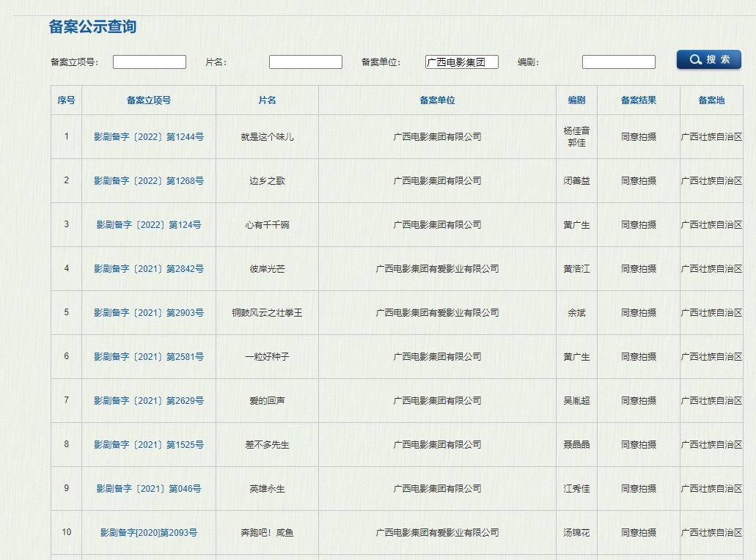Click screenwriter cell 闭善益
Screen dimensions: 756x560
tap(576, 181)
